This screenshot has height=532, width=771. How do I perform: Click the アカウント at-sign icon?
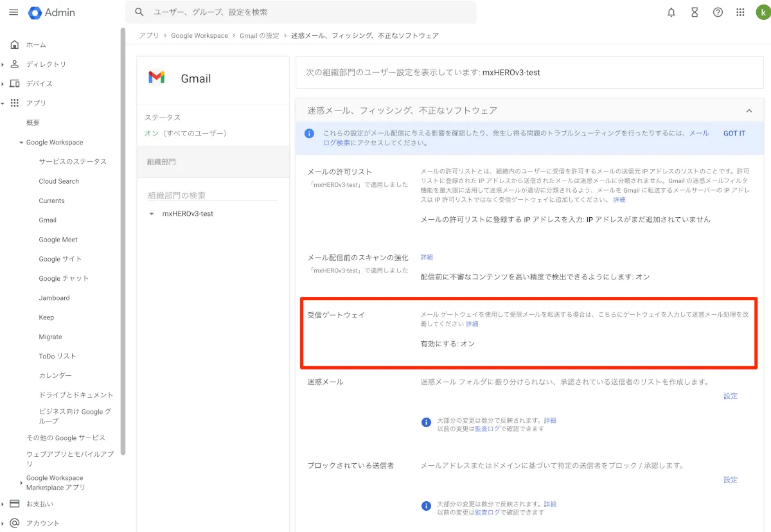point(15,523)
